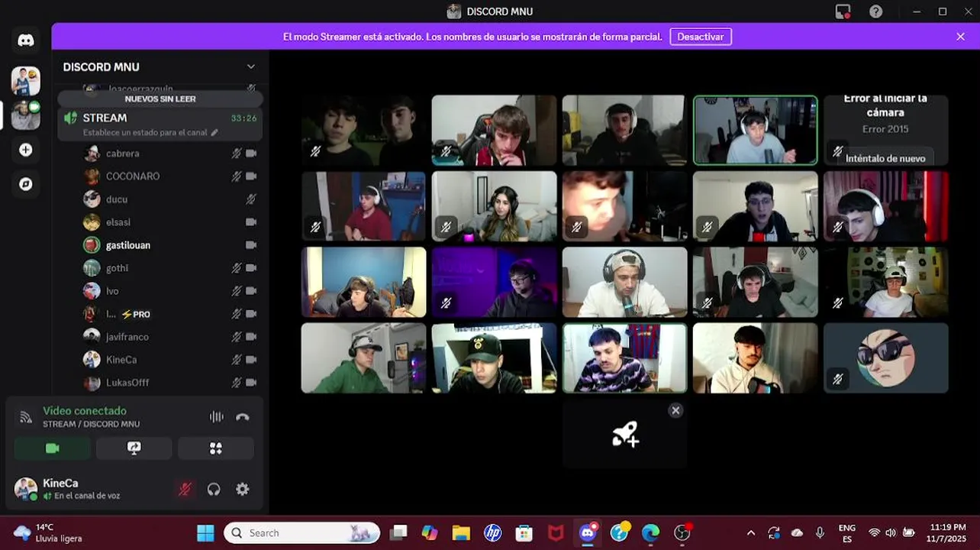Open the STREAM voice channel
Viewport: 980px width, 550px height.
[160, 124]
